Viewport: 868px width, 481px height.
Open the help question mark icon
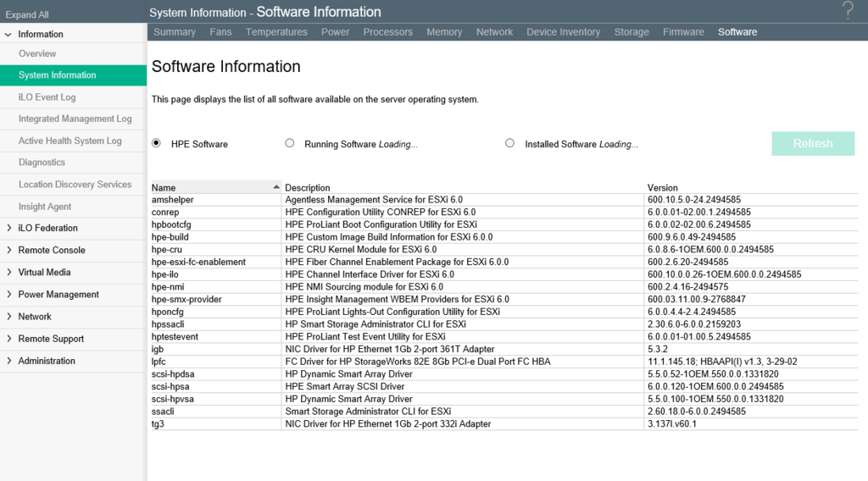[848, 10]
